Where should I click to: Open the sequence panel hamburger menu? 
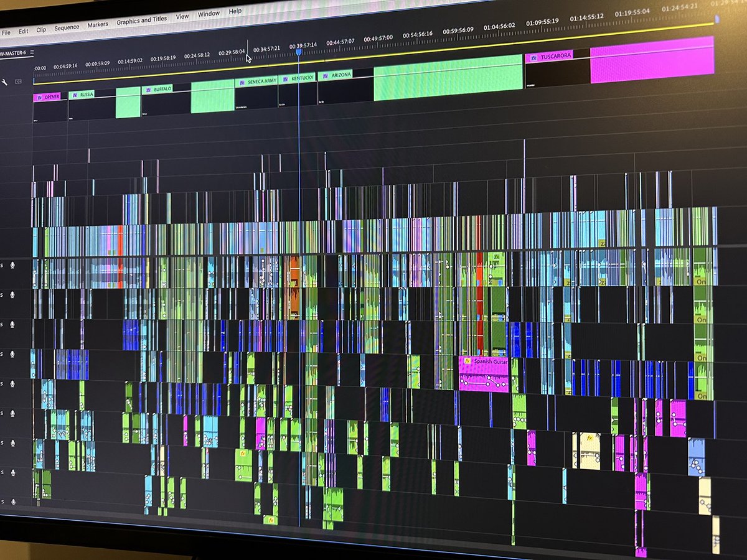pos(32,52)
